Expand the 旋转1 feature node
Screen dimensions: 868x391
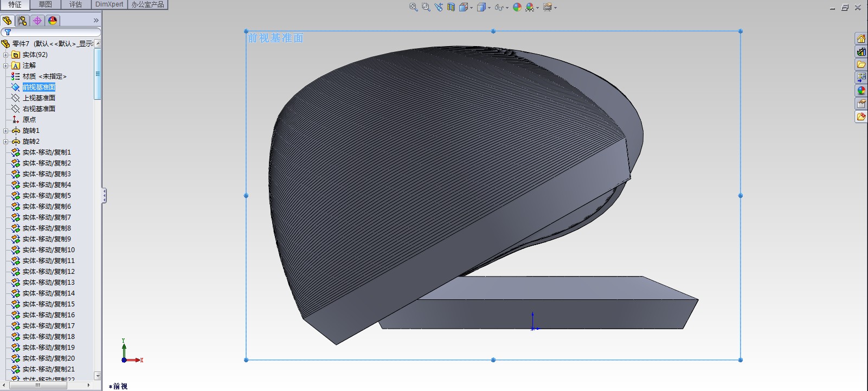[6, 131]
